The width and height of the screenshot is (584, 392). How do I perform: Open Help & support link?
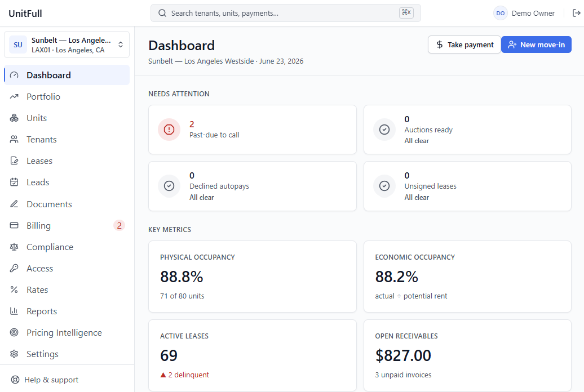coord(45,380)
